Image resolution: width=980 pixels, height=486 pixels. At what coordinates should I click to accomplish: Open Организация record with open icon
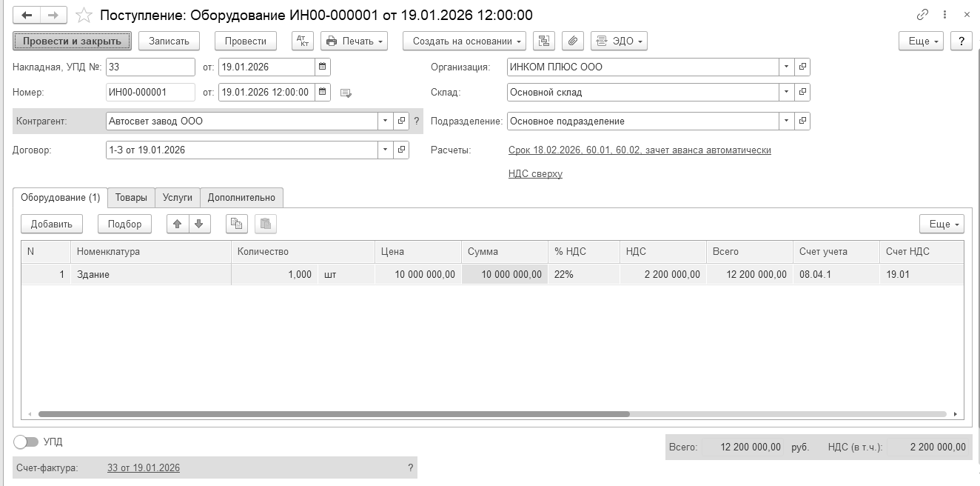pos(802,67)
